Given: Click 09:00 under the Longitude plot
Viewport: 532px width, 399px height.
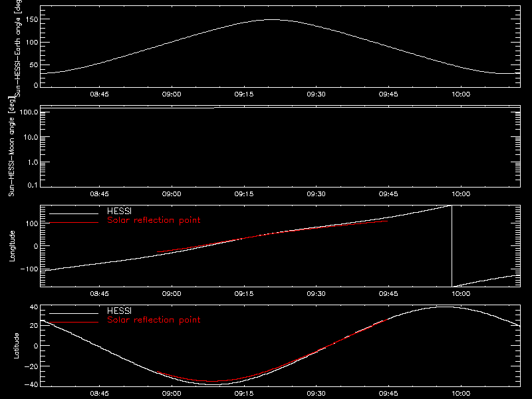Looking at the screenshot, I should pyautogui.click(x=172, y=294).
